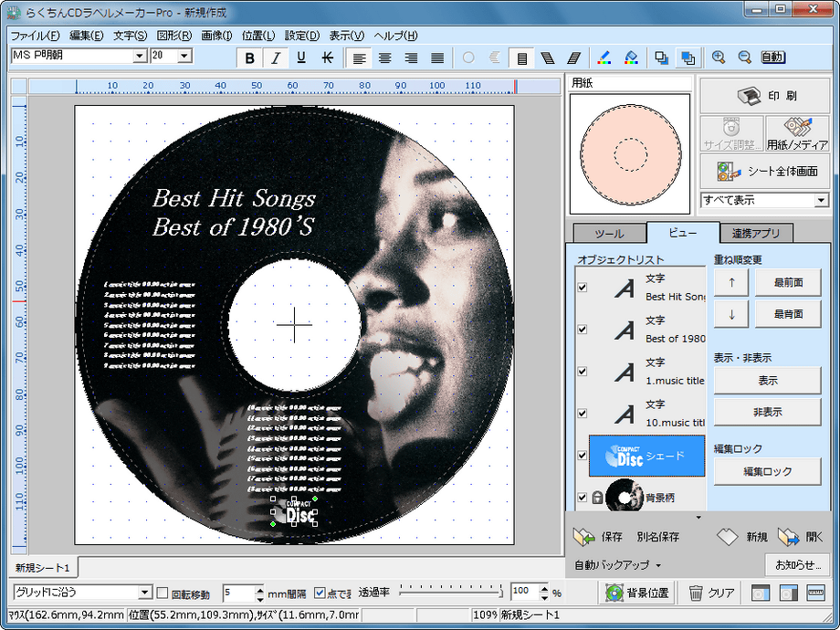Viewport: 840px width, 630px height.
Task: Select slanted parallelogram text shape
Action: (573, 58)
